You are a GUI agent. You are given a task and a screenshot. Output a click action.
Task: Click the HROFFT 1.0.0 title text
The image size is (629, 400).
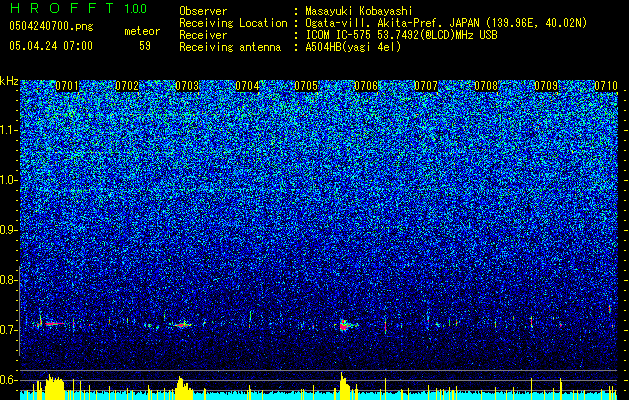coord(78,8)
